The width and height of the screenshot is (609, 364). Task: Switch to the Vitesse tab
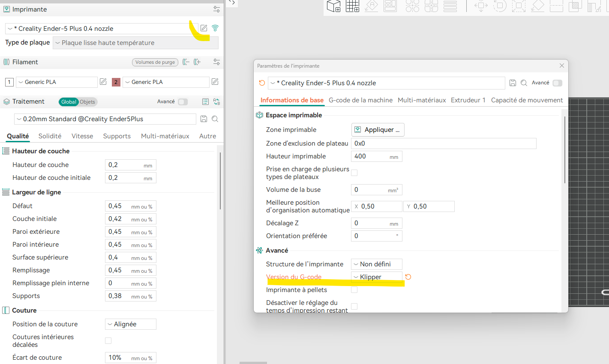82,136
